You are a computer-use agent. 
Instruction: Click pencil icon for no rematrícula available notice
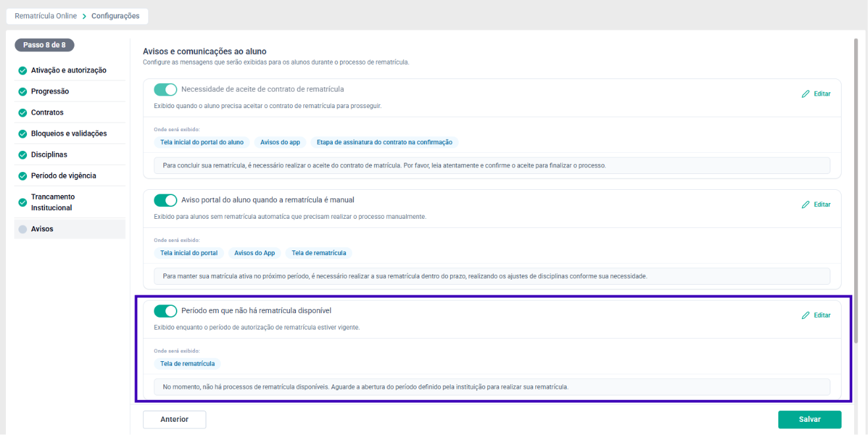click(805, 315)
